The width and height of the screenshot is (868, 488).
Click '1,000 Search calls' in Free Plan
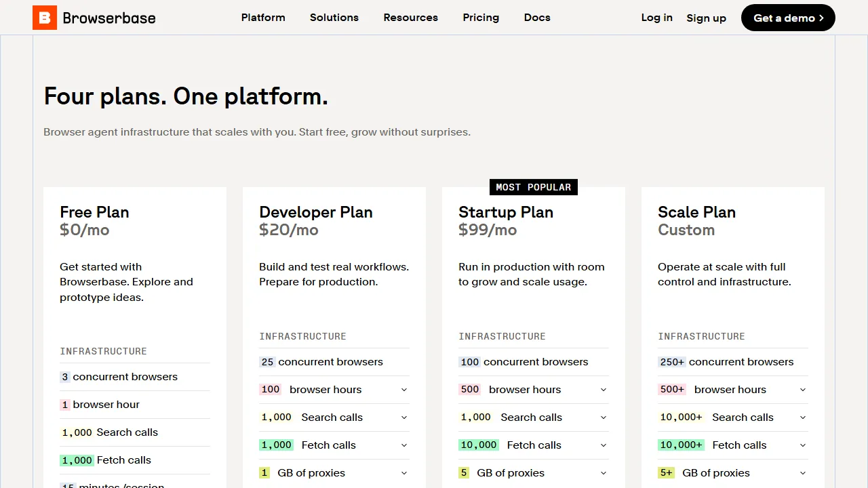[x=109, y=432]
